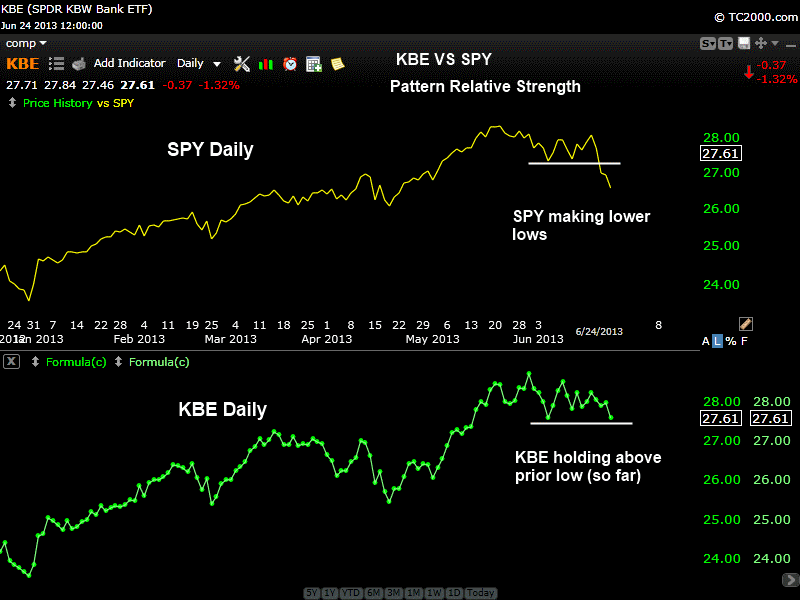The image size is (800, 600).
Task: Click the first Formula(c) indicator label
Action: 76,362
